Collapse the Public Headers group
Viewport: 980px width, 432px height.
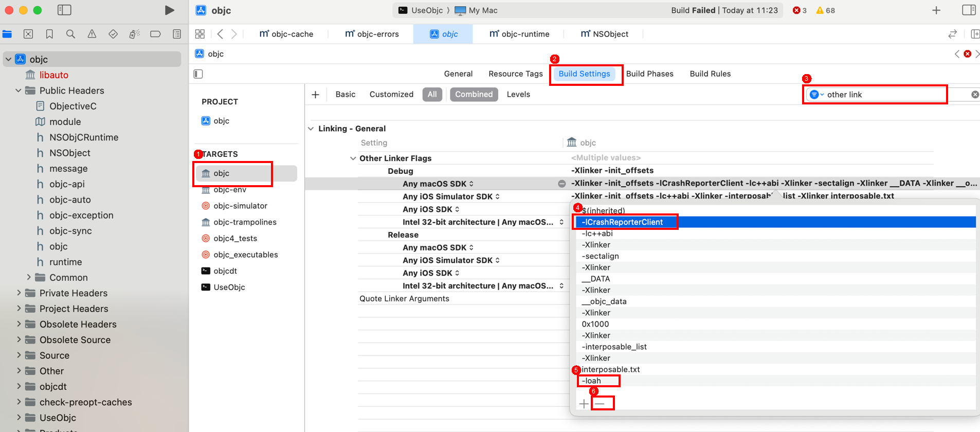(x=19, y=91)
